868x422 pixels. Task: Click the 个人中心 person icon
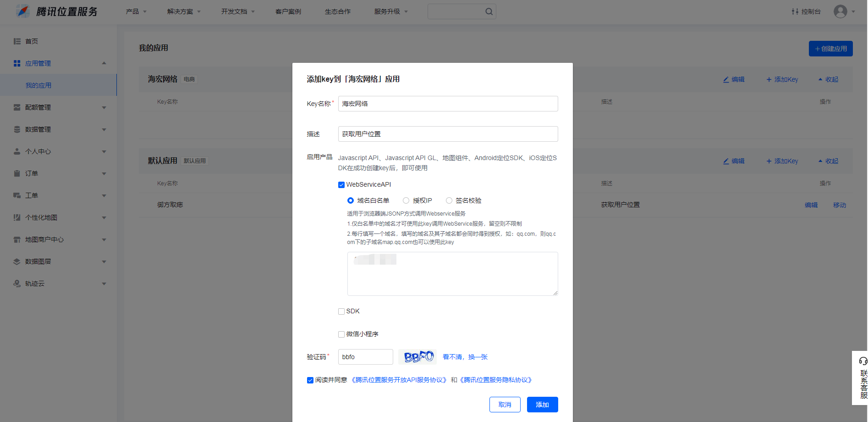point(17,151)
